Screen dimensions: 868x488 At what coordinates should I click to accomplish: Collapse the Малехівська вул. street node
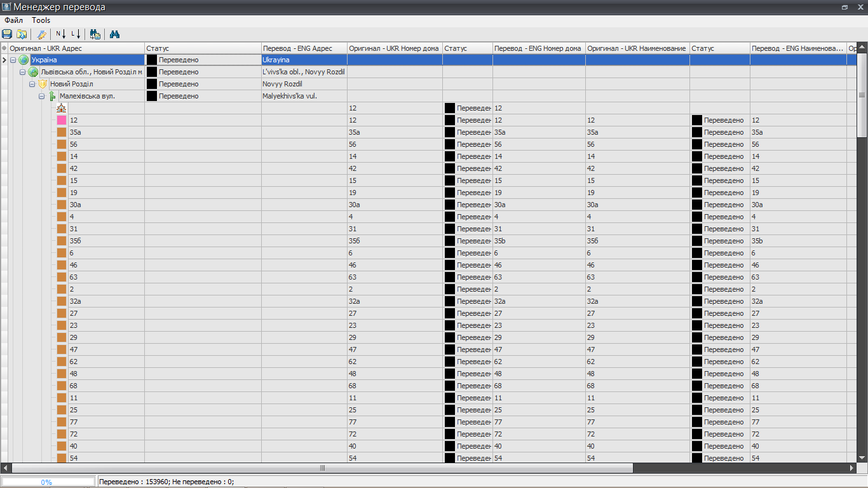coord(41,97)
